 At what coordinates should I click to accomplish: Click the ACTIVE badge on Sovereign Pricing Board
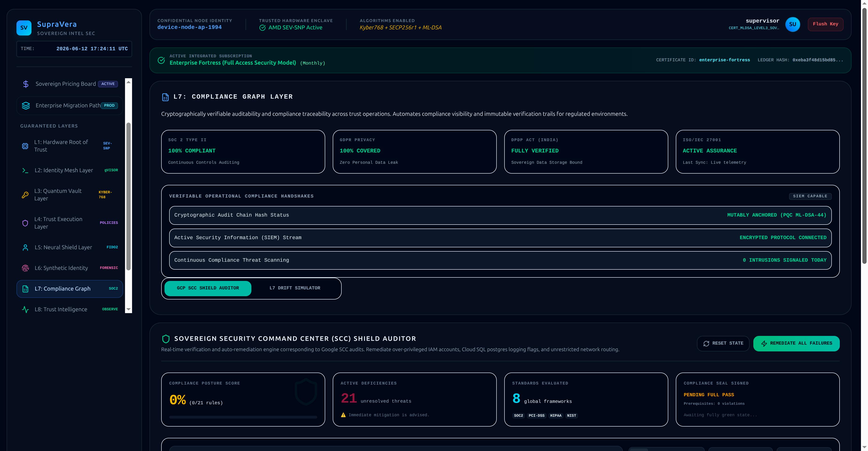[x=108, y=84]
